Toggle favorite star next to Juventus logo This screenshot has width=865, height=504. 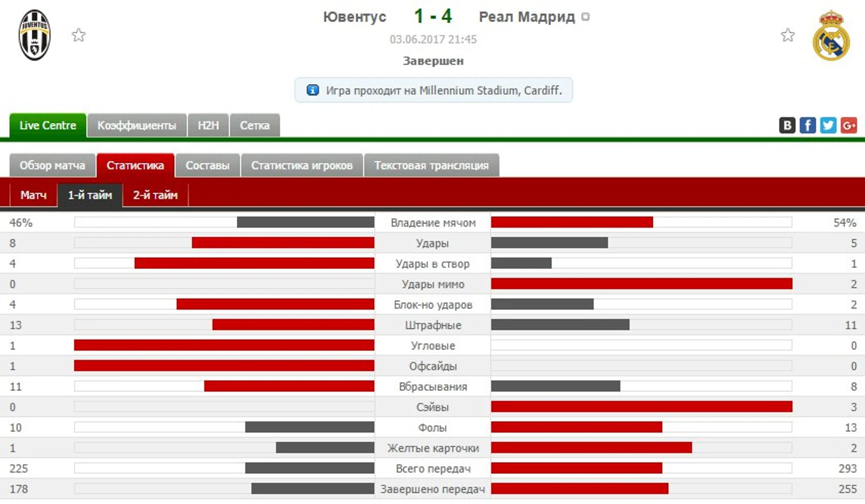click(79, 35)
